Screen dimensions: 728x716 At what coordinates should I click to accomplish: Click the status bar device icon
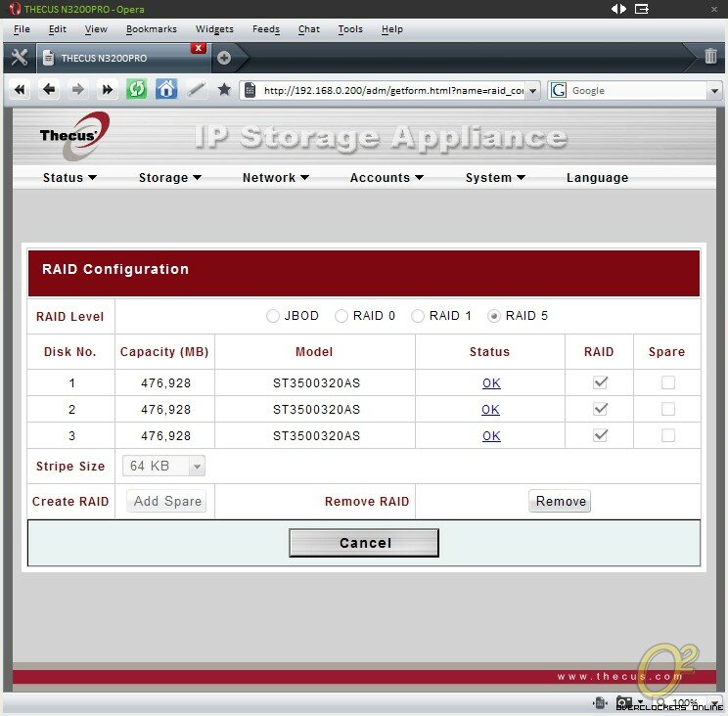click(600, 702)
